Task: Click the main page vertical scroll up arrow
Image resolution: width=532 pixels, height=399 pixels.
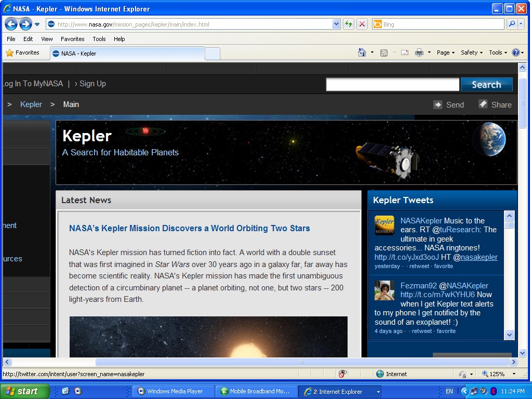Action: tap(523, 68)
